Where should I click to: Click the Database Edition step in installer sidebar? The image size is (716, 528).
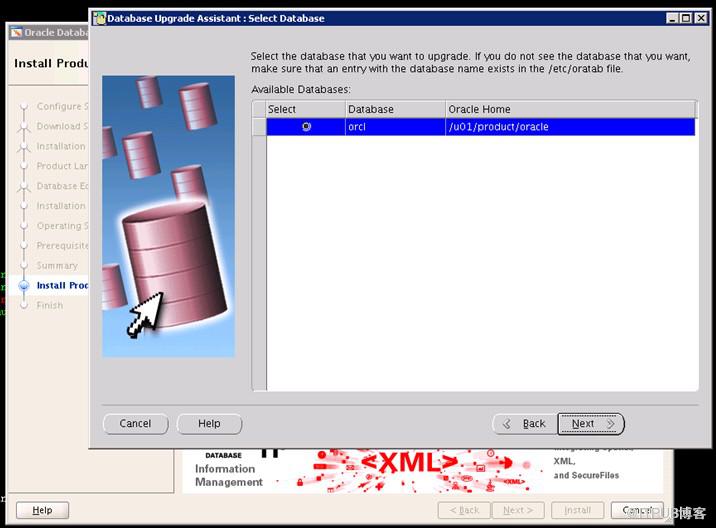tap(62, 186)
